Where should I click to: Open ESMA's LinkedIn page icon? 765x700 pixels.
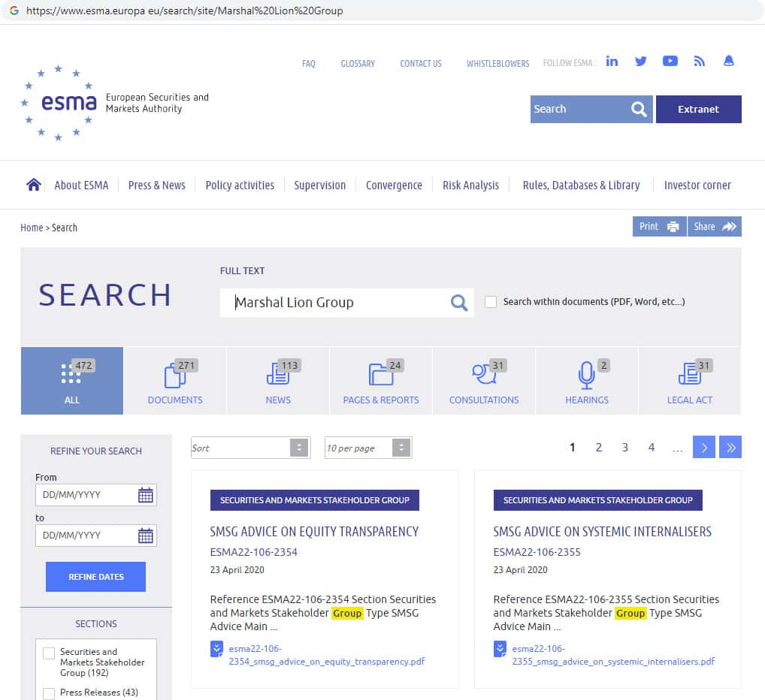click(x=612, y=62)
